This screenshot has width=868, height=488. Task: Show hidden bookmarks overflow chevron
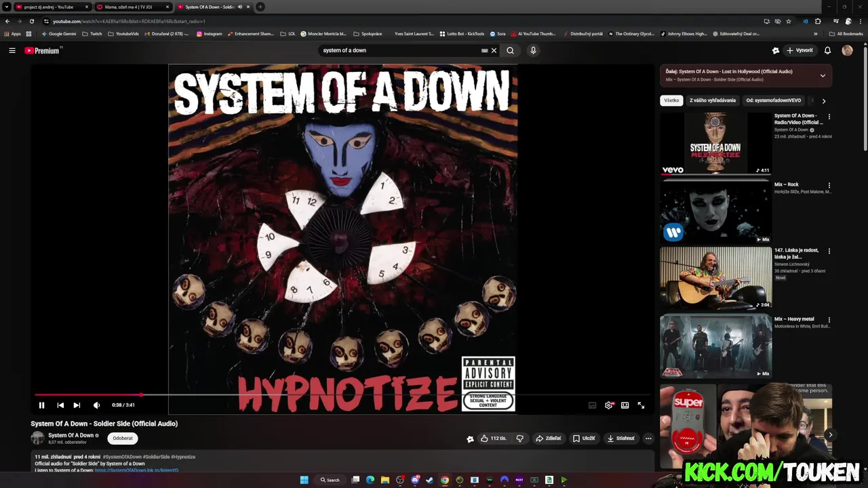[816, 33]
